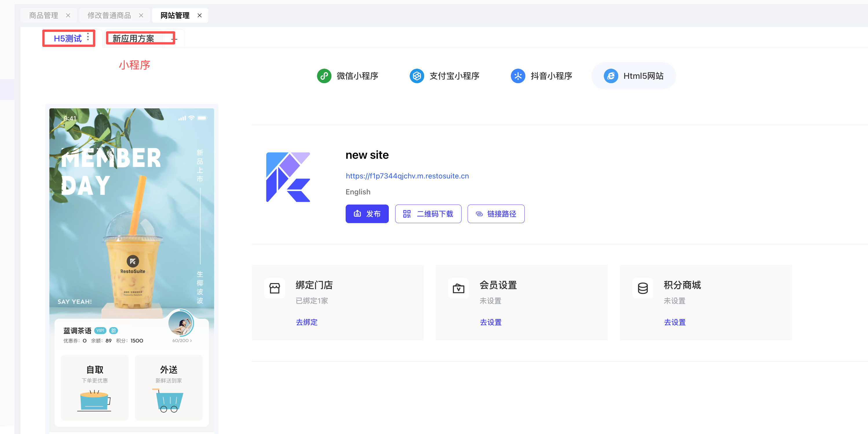Open the H5测试 three-dot options menu
The width and height of the screenshot is (868, 434).
coord(88,37)
